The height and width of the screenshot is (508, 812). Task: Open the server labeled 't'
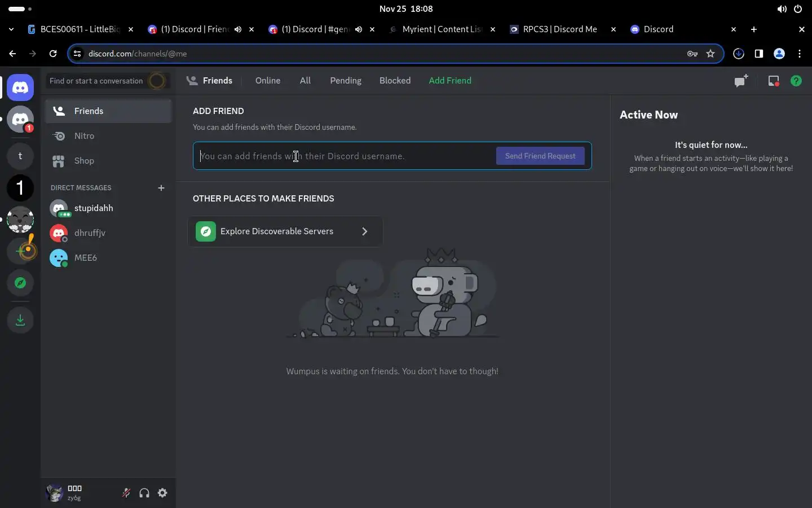click(x=20, y=156)
